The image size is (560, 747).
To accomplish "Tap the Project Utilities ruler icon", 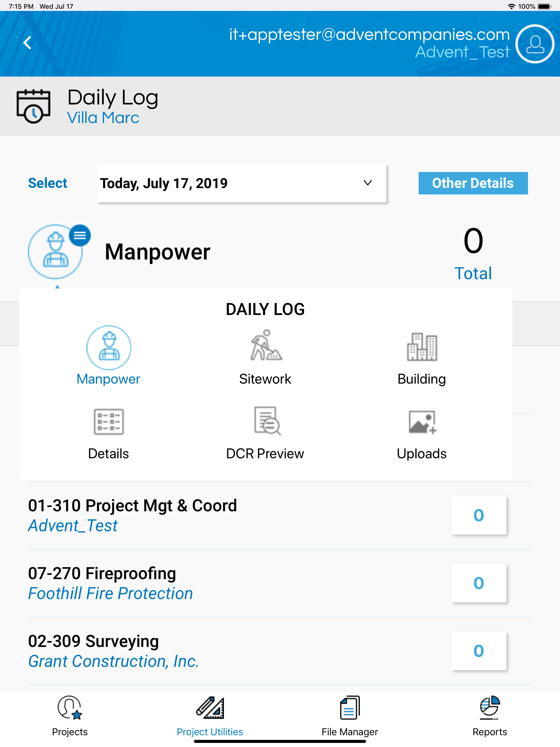I will point(210,707).
